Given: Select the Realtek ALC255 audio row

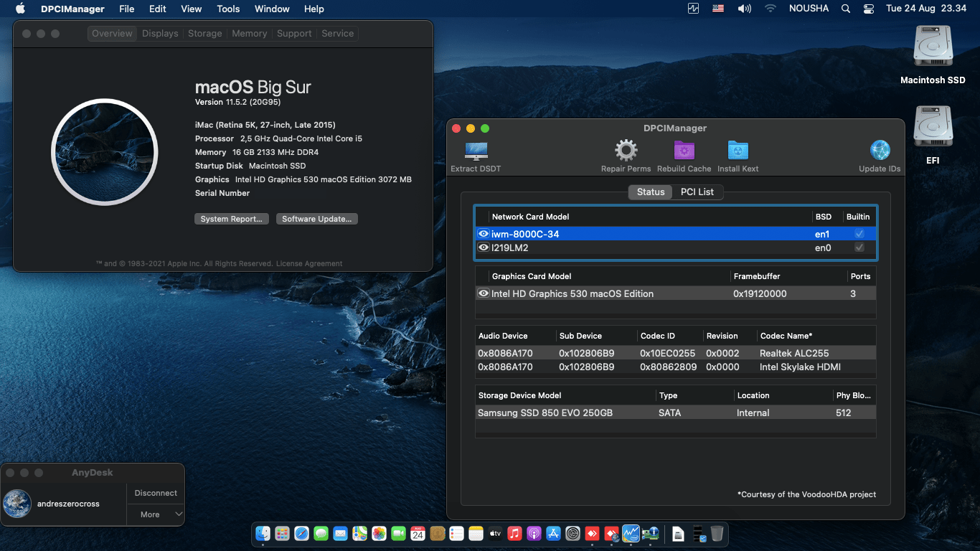Looking at the screenshot, I should point(675,353).
